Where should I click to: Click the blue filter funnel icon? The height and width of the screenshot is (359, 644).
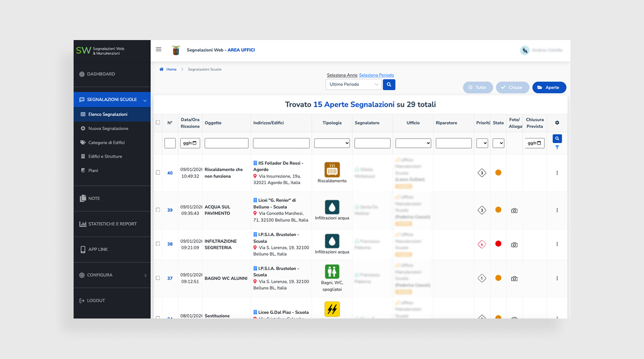click(x=557, y=147)
